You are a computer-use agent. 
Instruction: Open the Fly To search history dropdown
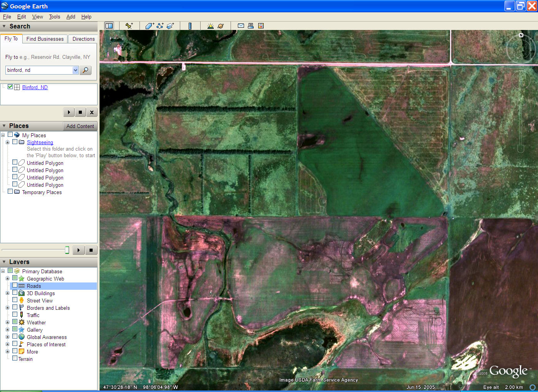coord(75,70)
